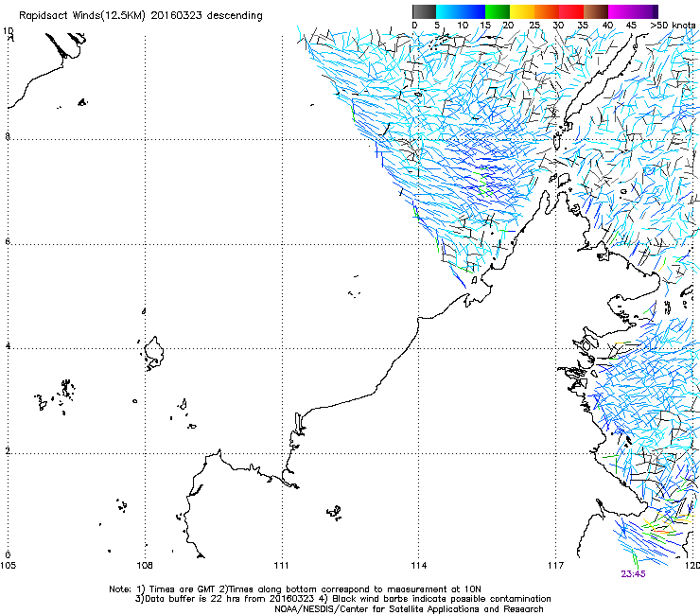Click the '>50 knots' legend label
This screenshot has height=615, width=700.
[673, 26]
